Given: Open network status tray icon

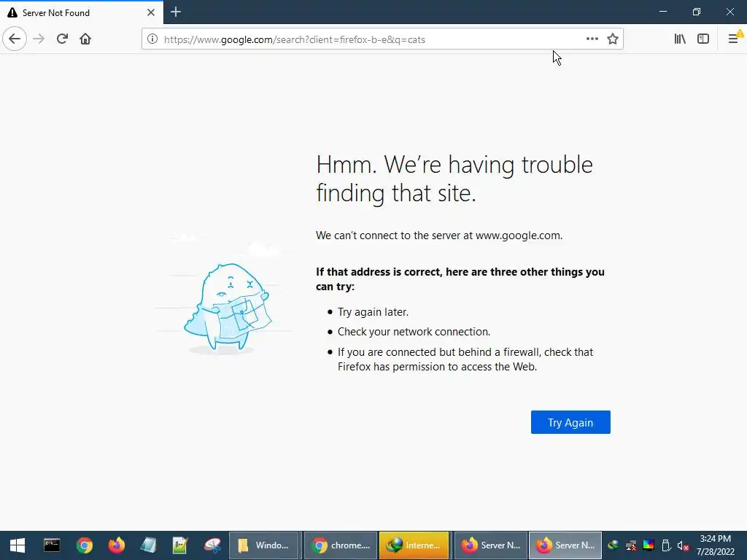Looking at the screenshot, I should pyautogui.click(x=631, y=545).
